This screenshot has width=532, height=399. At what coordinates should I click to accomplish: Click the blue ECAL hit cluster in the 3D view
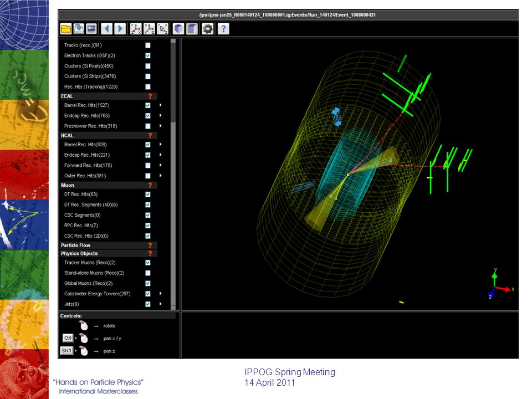[x=336, y=117]
